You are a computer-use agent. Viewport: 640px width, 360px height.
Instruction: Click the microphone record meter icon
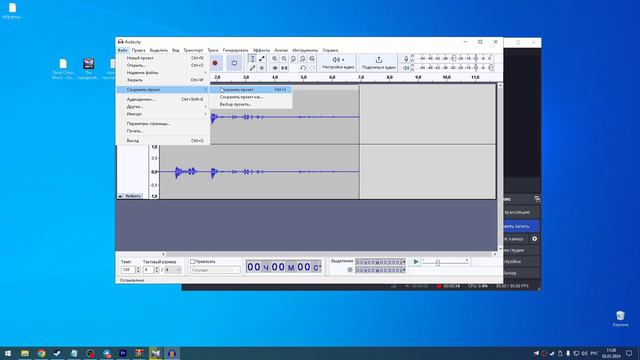click(x=406, y=59)
